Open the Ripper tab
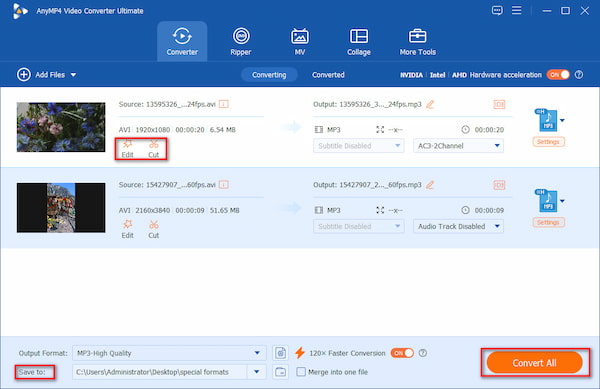 click(241, 41)
